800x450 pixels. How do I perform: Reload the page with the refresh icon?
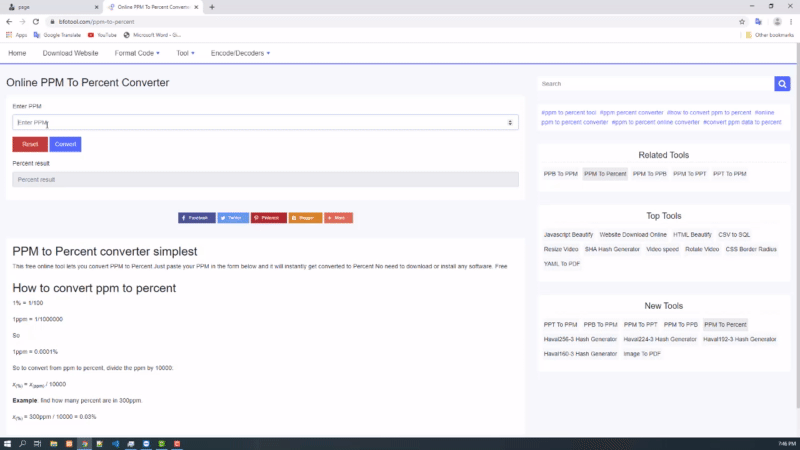click(x=36, y=21)
